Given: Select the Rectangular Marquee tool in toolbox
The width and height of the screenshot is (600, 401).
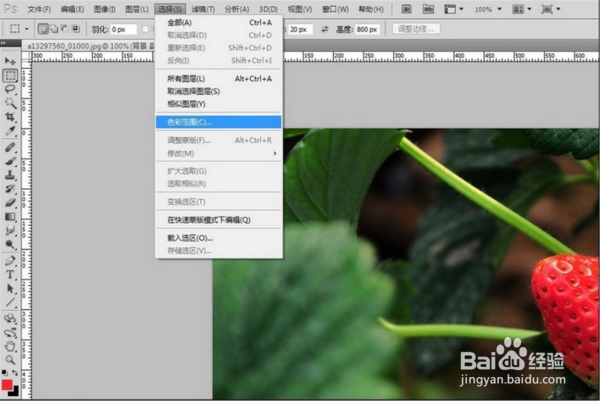Looking at the screenshot, I should click(x=10, y=75).
